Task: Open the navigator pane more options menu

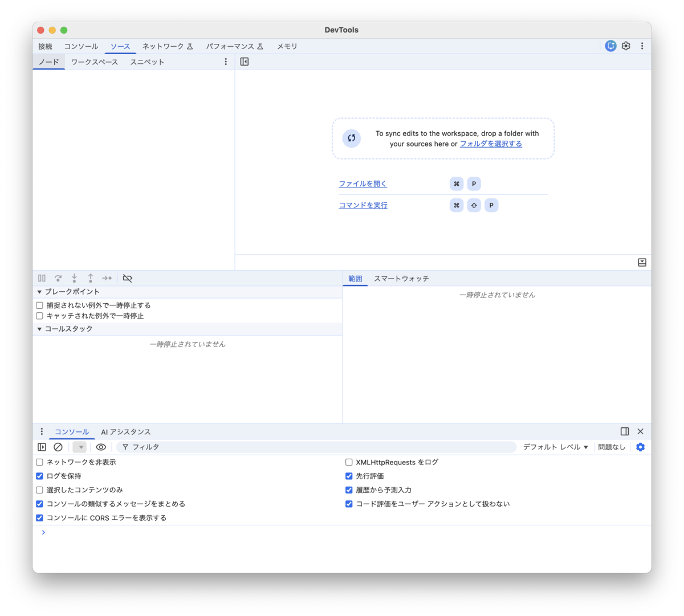Action: 226,62
